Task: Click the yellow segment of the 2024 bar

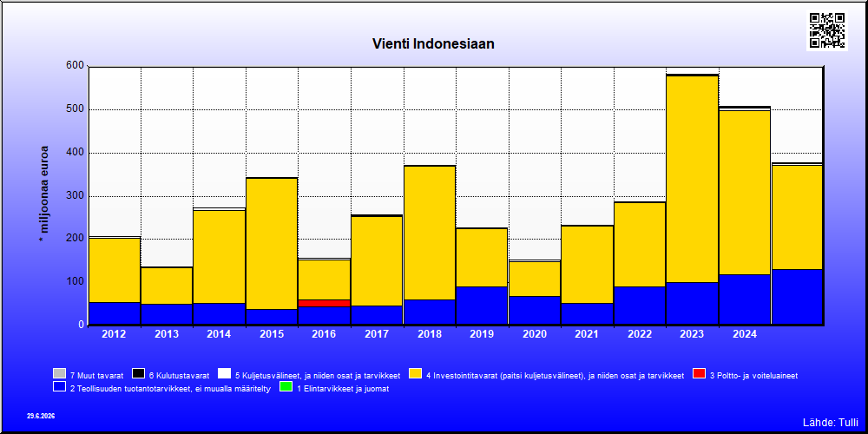Action: 745,193
